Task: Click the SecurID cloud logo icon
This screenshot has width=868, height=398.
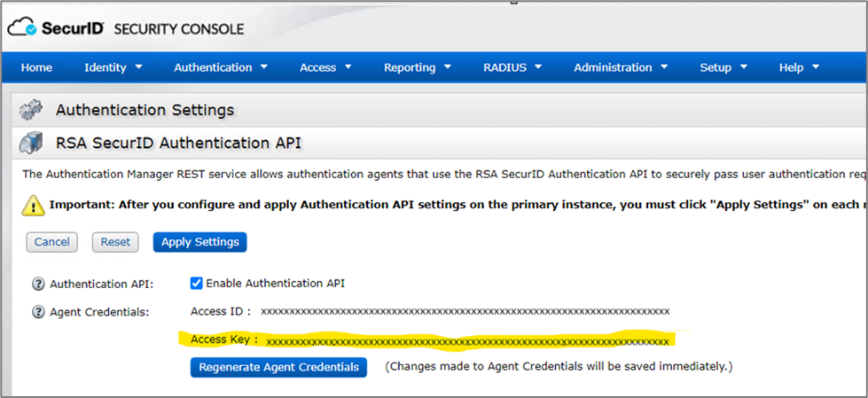Action: pyautogui.click(x=22, y=28)
